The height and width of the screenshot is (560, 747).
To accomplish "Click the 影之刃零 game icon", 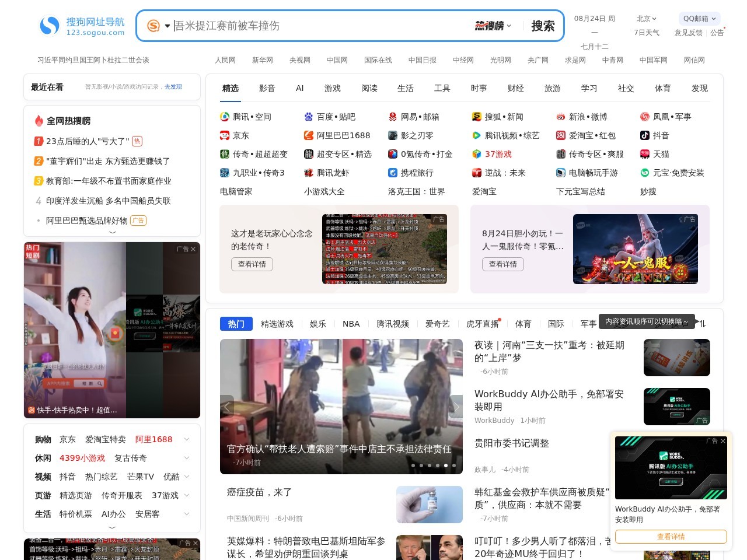I will [393, 135].
